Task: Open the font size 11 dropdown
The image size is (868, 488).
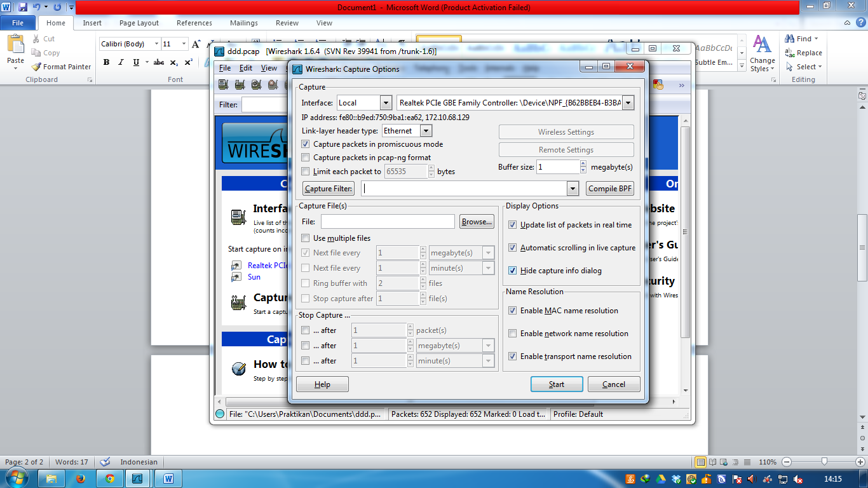Action: click(184, 44)
